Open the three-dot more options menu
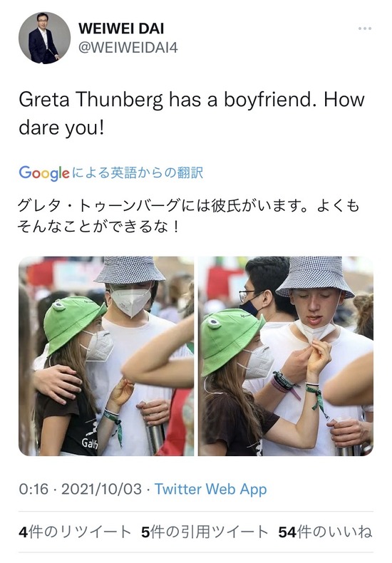The height and width of the screenshot is (563, 392). click(364, 29)
